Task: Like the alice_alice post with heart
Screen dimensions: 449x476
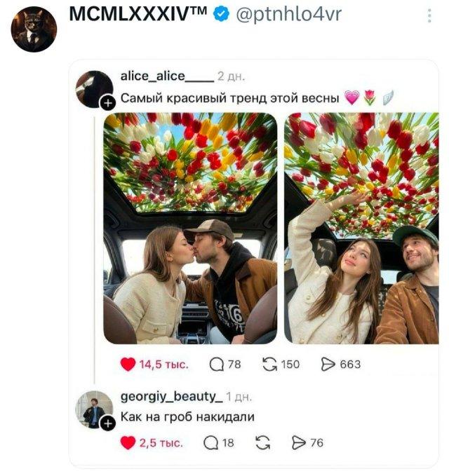Action: pos(128,364)
